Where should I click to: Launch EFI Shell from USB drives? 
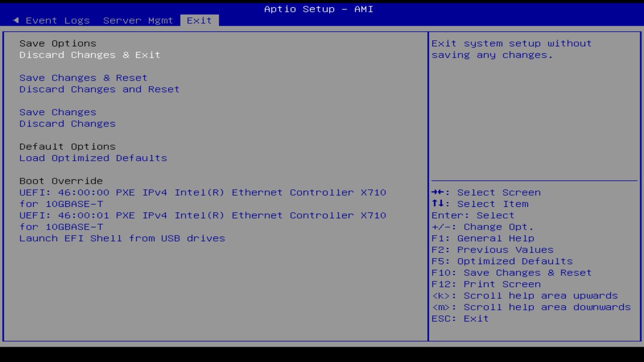[x=122, y=238]
